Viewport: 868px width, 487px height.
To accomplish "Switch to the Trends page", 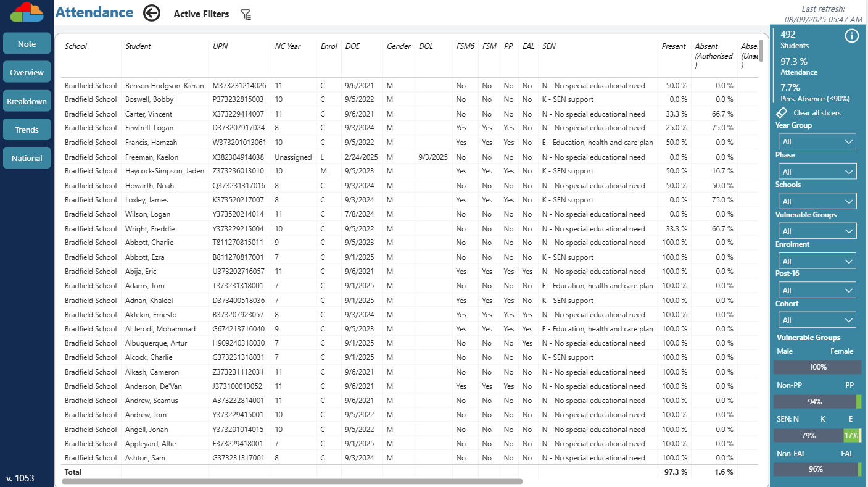I will [27, 130].
